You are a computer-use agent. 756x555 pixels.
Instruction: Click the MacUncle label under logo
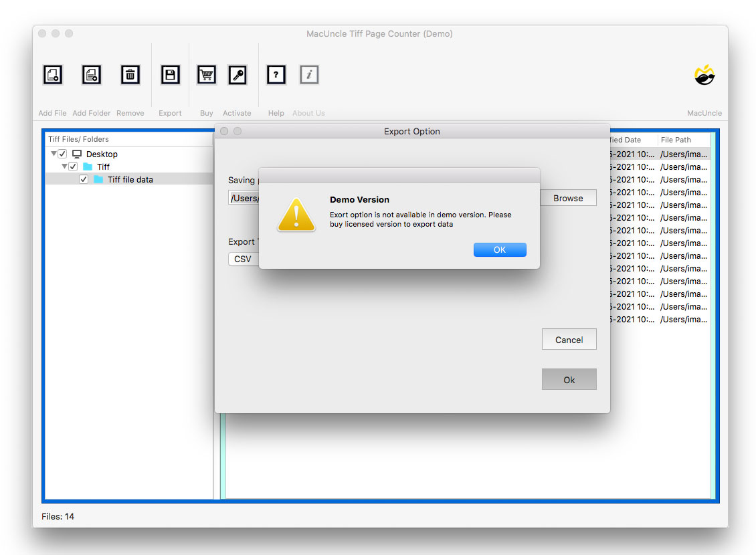[x=704, y=113]
